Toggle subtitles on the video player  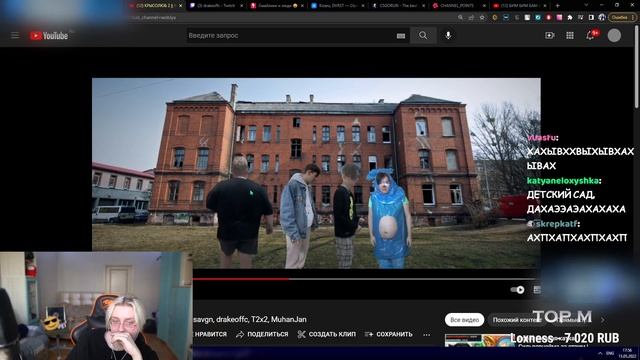537,290
